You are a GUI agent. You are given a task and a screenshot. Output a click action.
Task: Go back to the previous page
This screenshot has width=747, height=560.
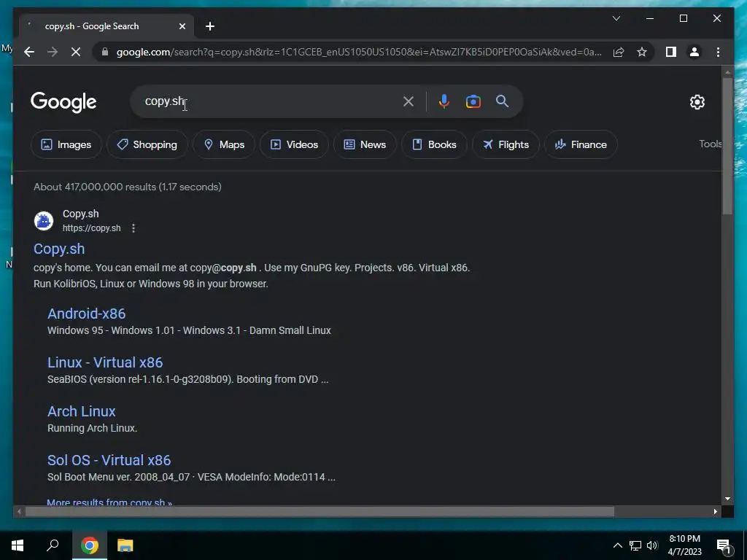coord(29,52)
